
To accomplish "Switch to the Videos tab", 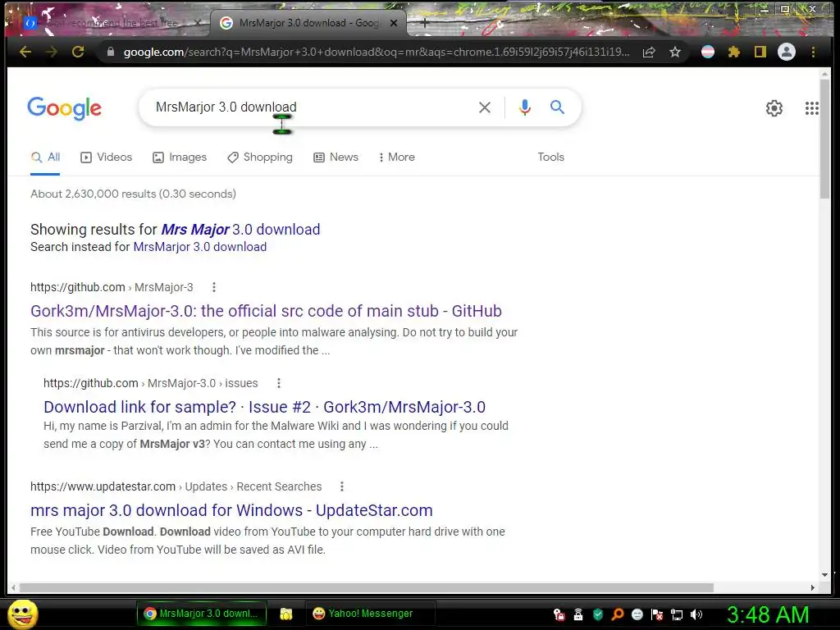I will click(x=106, y=157).
